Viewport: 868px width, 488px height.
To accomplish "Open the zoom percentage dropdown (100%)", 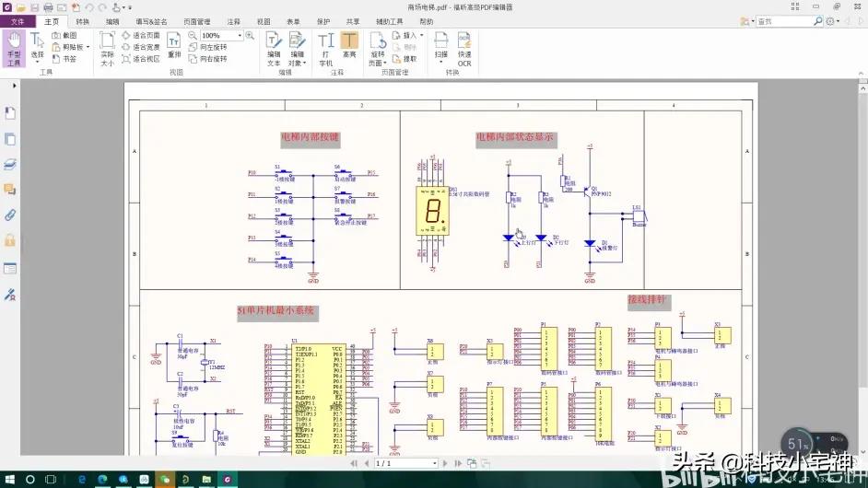I will [x=240, y=35].
